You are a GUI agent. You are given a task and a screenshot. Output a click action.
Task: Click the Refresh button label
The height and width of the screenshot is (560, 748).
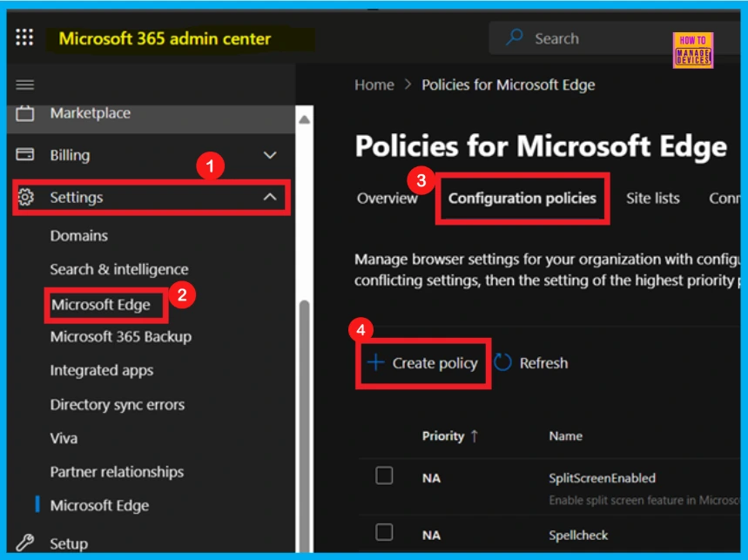(543, 363)
